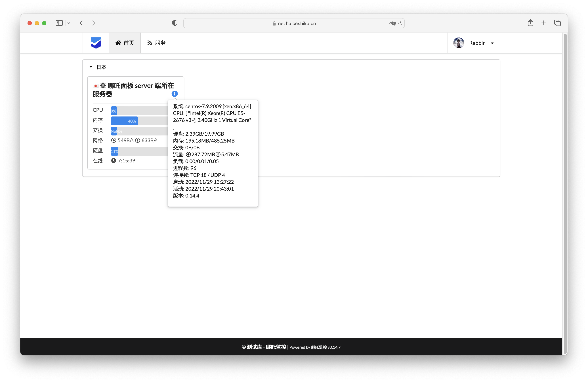Click the 活动: 2022/11/29 20:43:01 line
Screen dimensions: 588x382
(203, 189)
